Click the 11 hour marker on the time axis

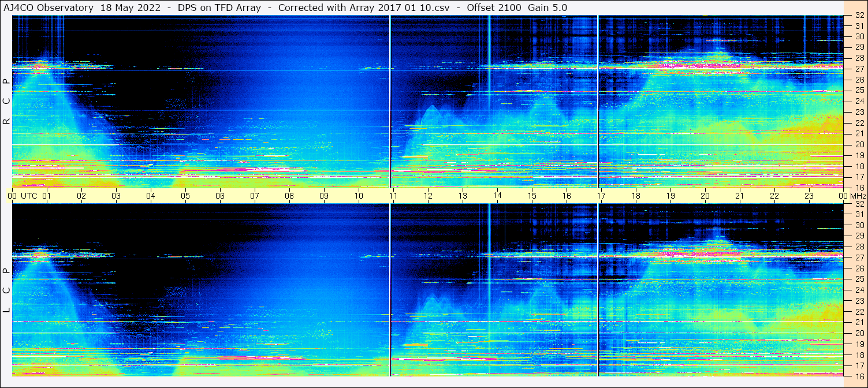(x=393, y=196)
